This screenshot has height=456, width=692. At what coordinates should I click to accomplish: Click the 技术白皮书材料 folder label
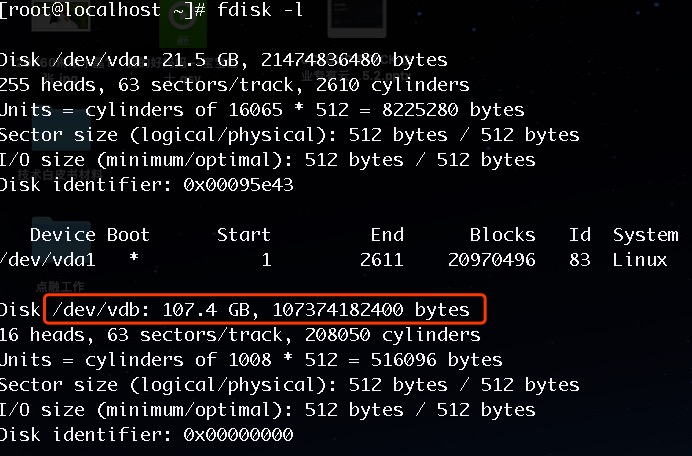(x=60, y=174)
